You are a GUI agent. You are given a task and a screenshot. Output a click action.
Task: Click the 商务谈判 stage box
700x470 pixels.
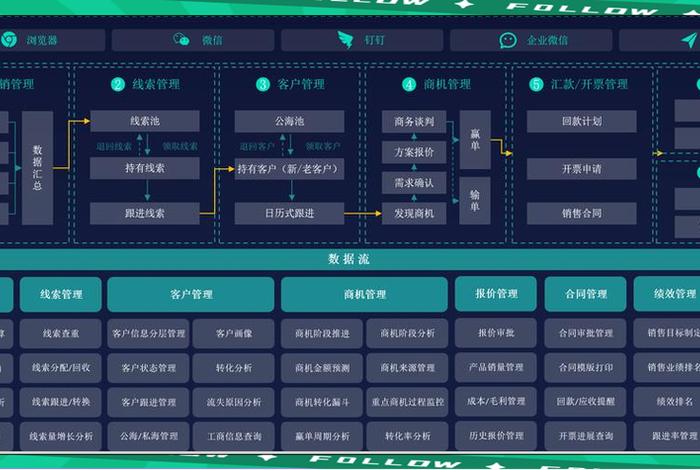coord(414,121)
